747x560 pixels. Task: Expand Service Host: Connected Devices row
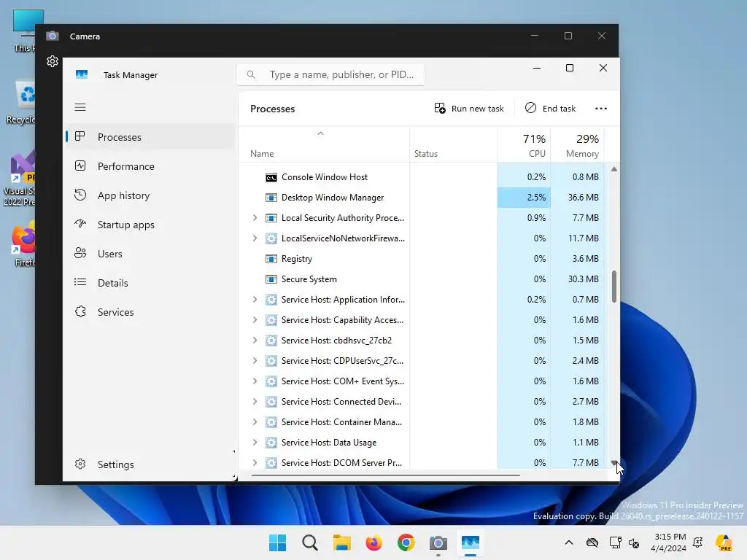click(x=255, y=402)
